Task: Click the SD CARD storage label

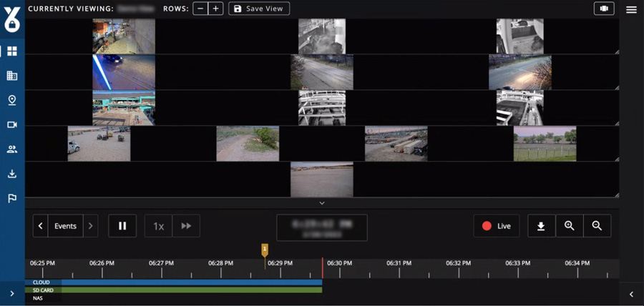Action: [x=43, y=290]
